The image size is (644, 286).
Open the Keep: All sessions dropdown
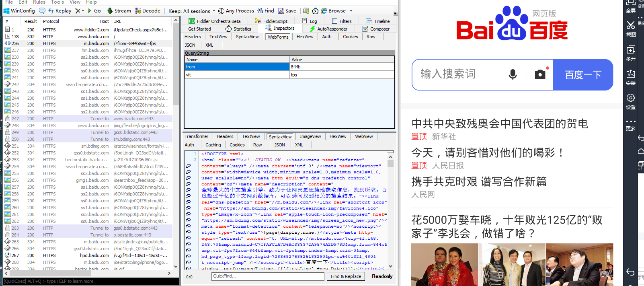(x=192, y=11)
